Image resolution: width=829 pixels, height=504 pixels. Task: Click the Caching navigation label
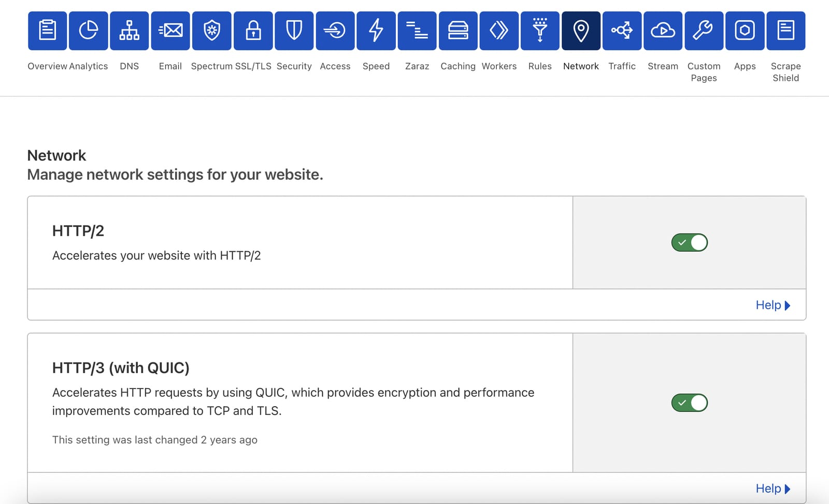[458, 66]
